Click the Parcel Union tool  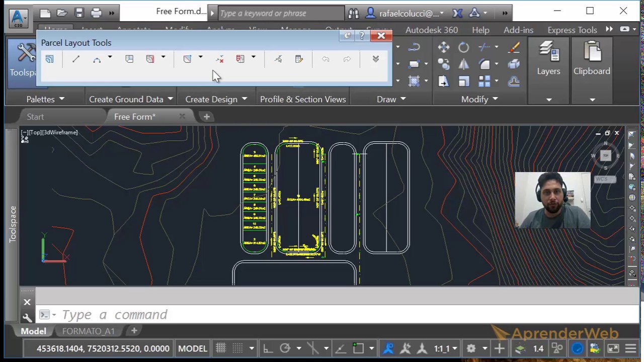pos(240,59)
